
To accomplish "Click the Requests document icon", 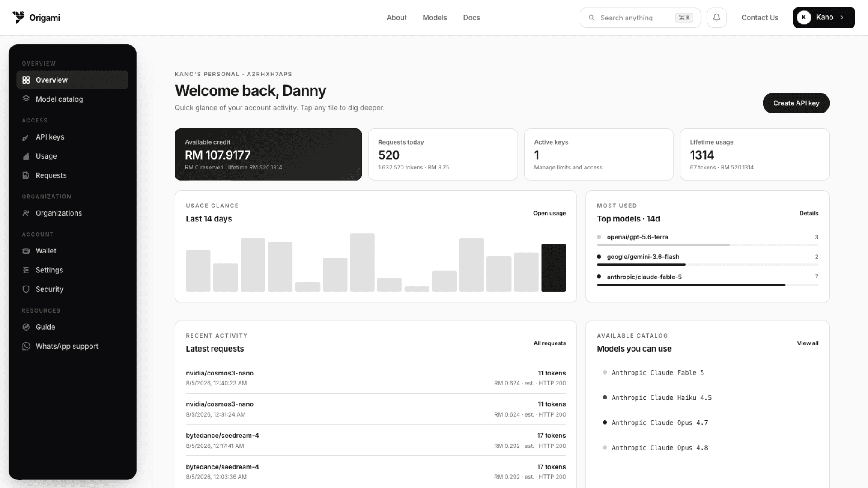I will (x=26, y=175).
